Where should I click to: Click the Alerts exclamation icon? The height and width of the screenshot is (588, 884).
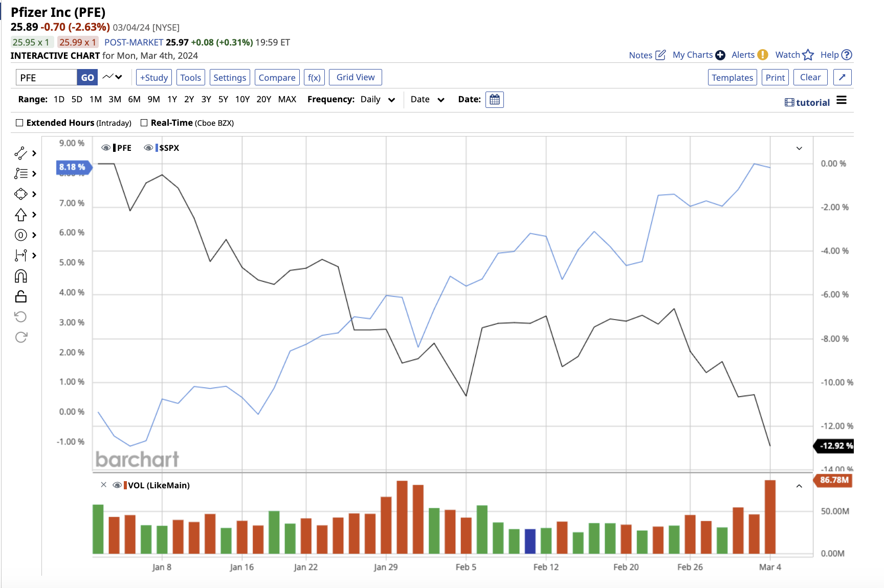(x=762, y=55)
